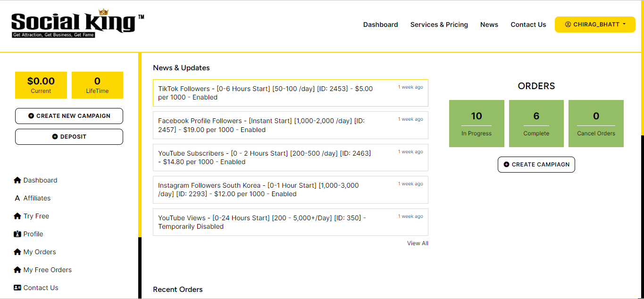644x299 pixels.
Task: Click the My Orders icon in sidebar
Action: coord(17,252)
